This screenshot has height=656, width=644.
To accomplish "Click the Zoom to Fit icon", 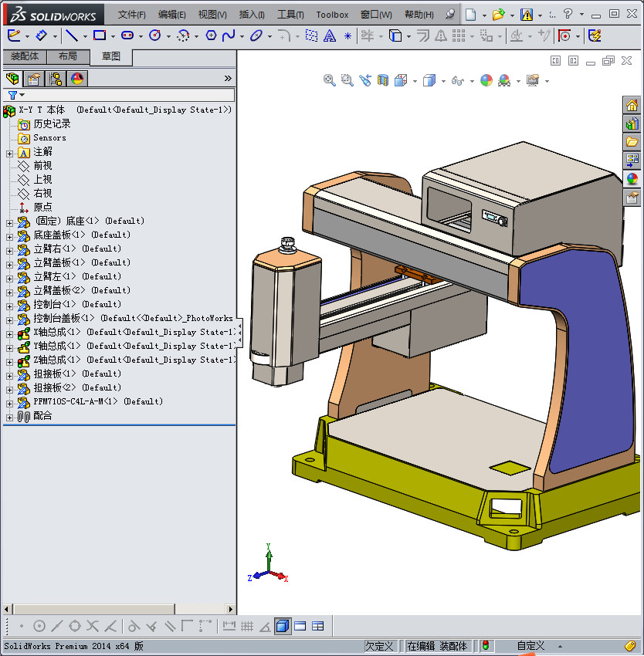I will point(330,80).
